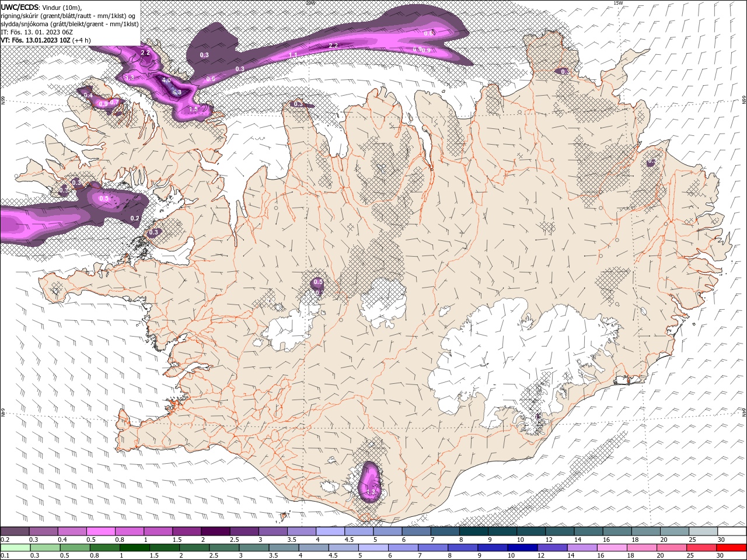
Task: Click the 'rigning/skúrir' legend description line
Action: click(69, 15)
